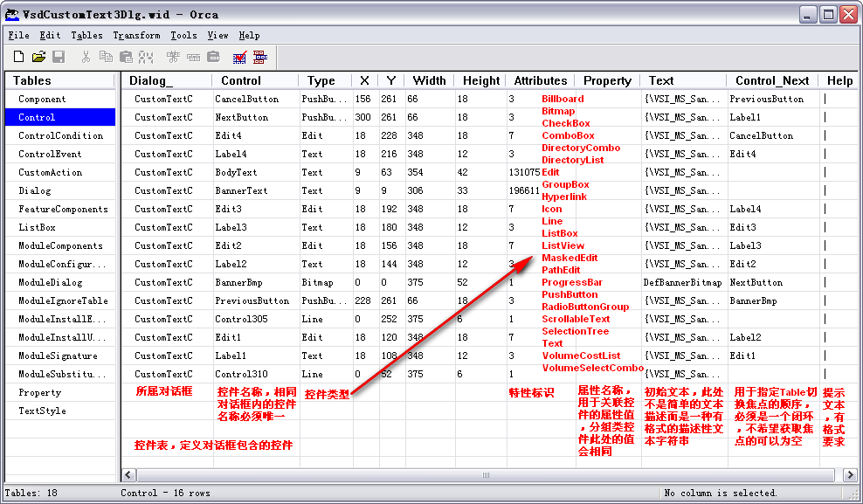Image resolution: width=863 pixels, height=504 pixels.
Task: Click the Tables dialog icon in toolbar
Action: 260,57
